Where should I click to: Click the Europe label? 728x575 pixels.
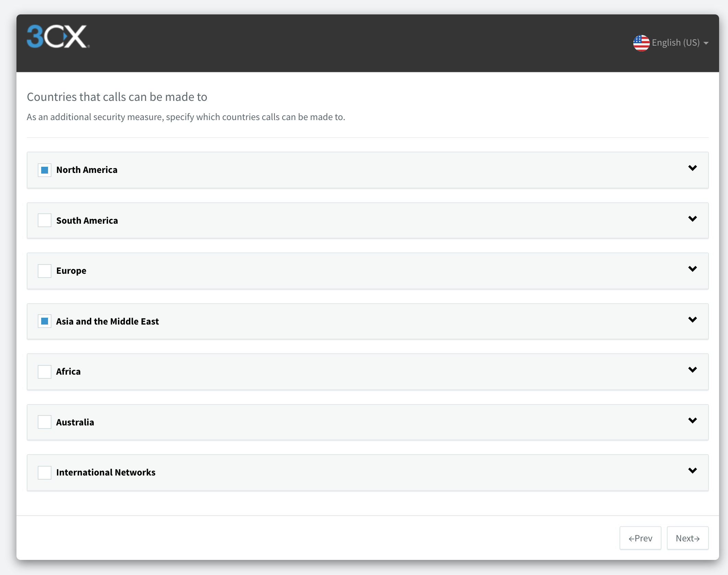[x=71, y=271]
